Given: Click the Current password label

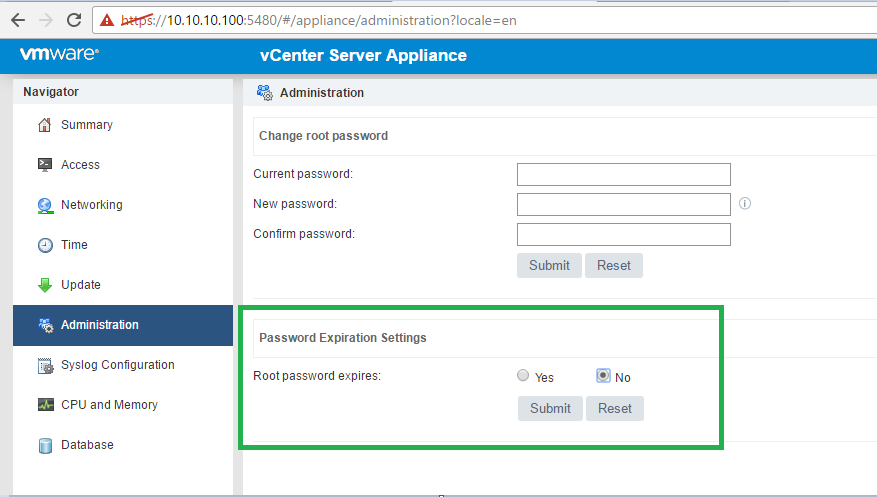Looking at the screenshot, I should [x=303, y=174].
